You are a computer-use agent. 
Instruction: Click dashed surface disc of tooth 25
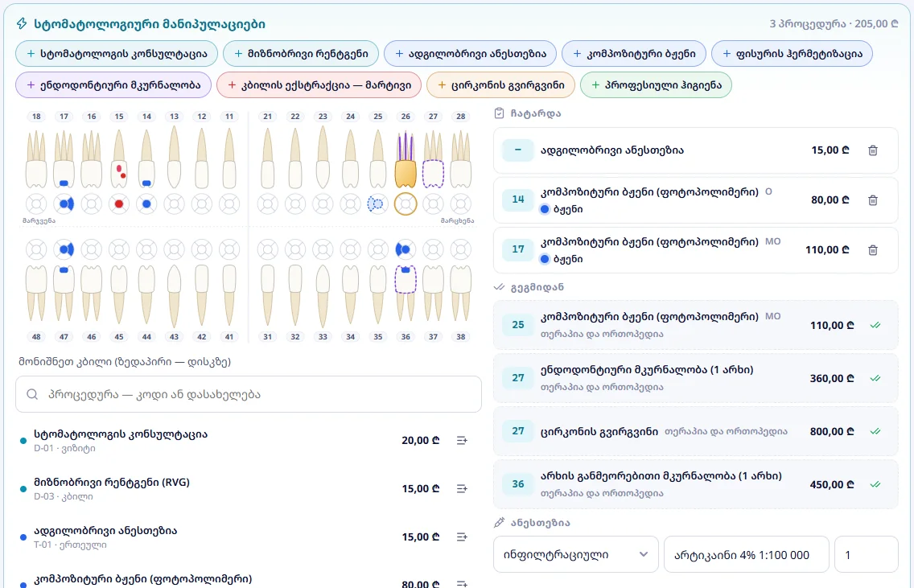pos(377,204)
